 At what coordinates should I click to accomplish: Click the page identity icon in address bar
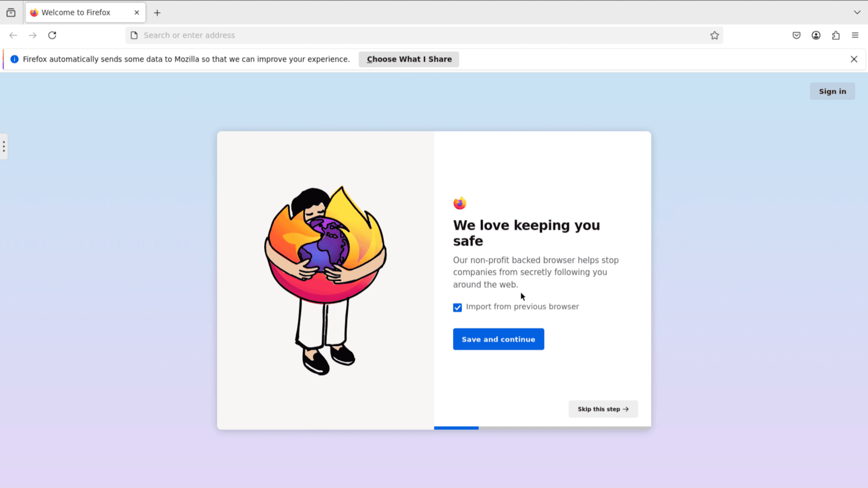[134, 35]
